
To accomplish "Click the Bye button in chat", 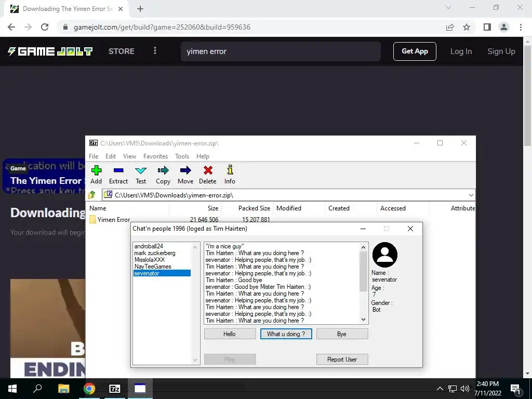I will [x=342, y=334].
